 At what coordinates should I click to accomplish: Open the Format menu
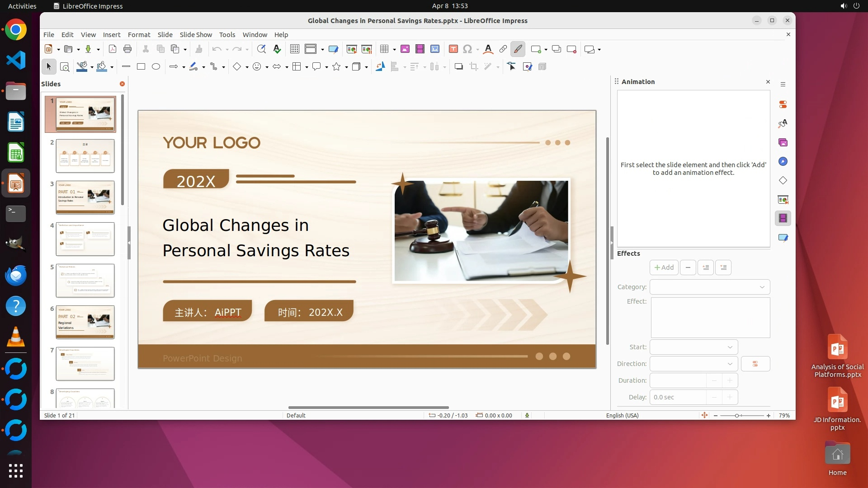(139, 35)
